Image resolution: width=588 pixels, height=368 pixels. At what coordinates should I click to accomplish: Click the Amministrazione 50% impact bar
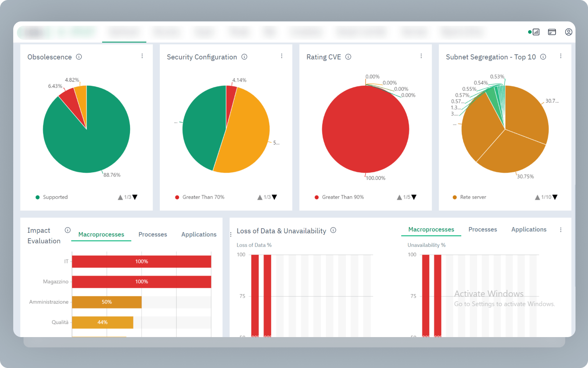[x=107, y=302]
